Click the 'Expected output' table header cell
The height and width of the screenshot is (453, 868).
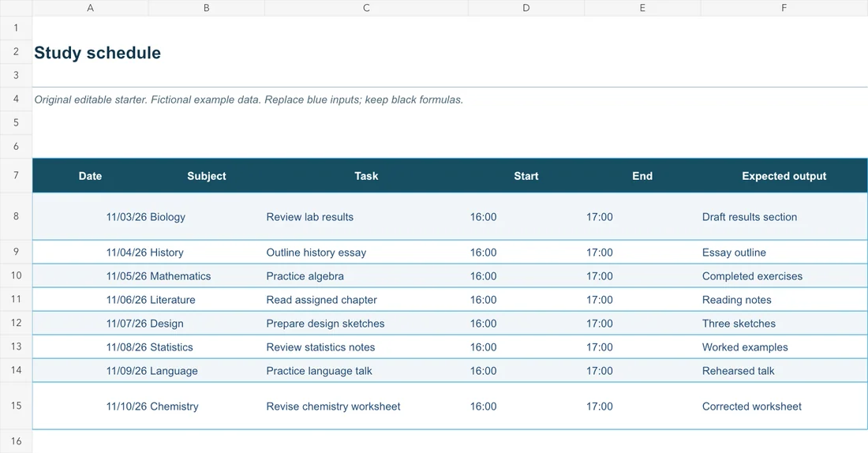[x=784, y=176]
